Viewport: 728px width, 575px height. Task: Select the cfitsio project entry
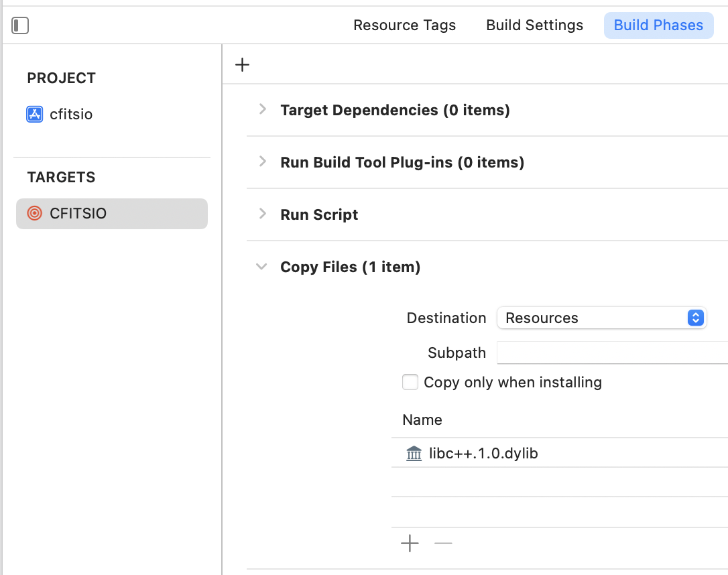[x=71, y=115]
